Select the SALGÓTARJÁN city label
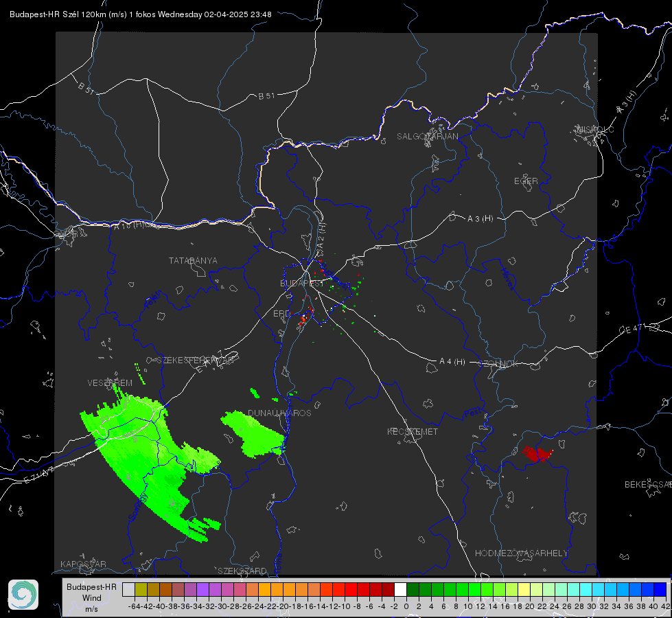This screenshot has height=618, width=672. click(427, 137)
